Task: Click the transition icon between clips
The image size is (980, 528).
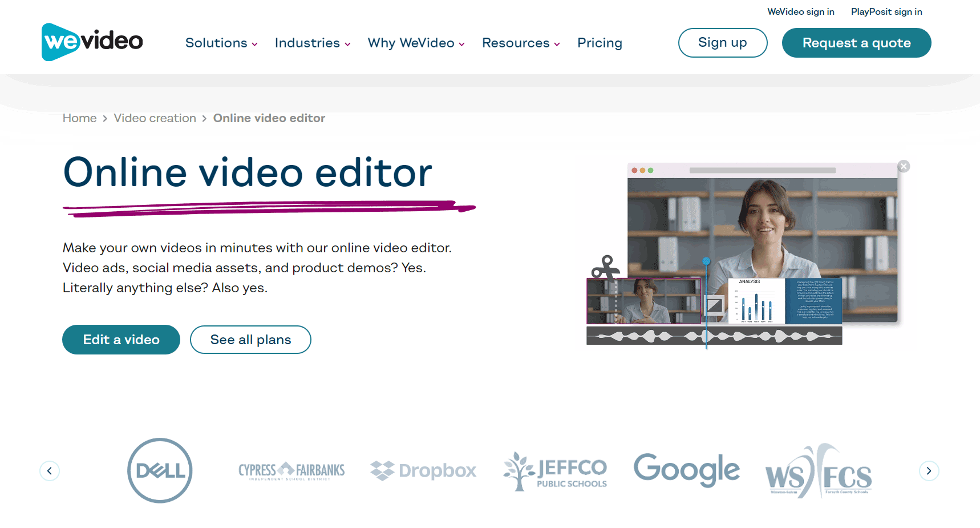Action: pos(714,305)
